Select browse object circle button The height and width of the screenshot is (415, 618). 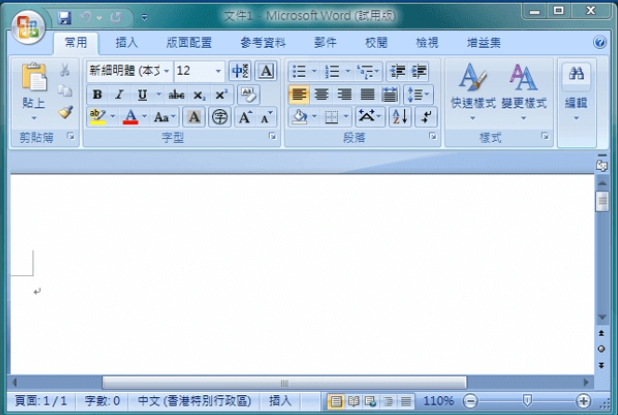(601, 349)
